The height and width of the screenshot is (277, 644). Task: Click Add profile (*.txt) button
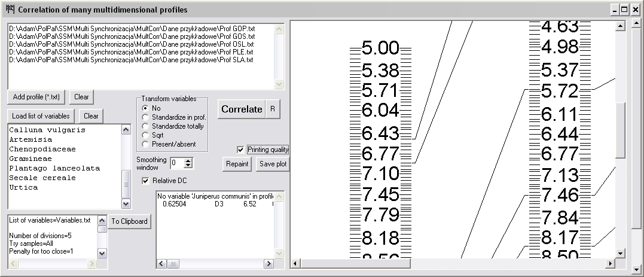pos(36,97)
